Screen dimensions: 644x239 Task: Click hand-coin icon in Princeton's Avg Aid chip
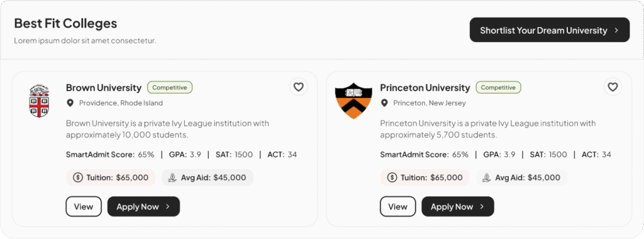(487, 178)
